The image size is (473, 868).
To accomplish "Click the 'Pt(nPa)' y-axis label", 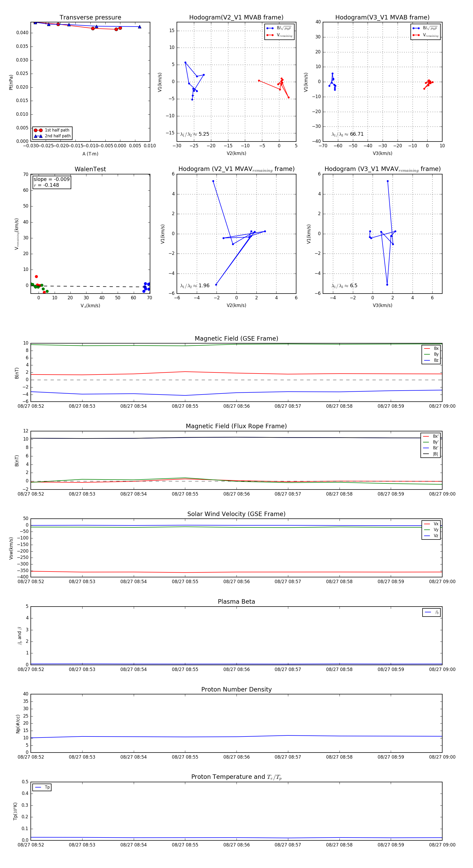I will coord(11,82).
